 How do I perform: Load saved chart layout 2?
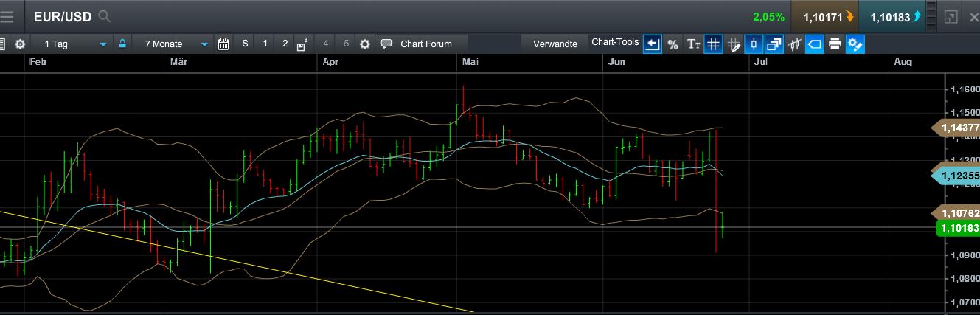click(285, 44)
